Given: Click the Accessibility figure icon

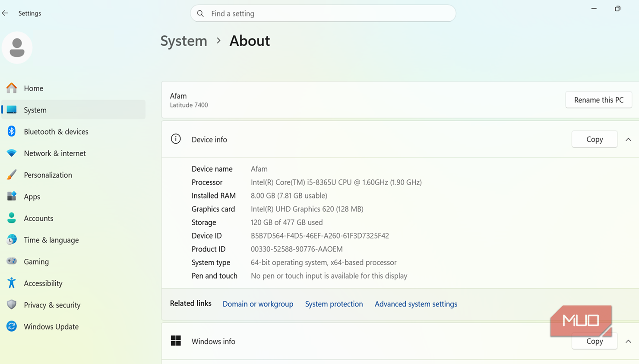Looking at the screenshot, I should (x=12, y=283).
